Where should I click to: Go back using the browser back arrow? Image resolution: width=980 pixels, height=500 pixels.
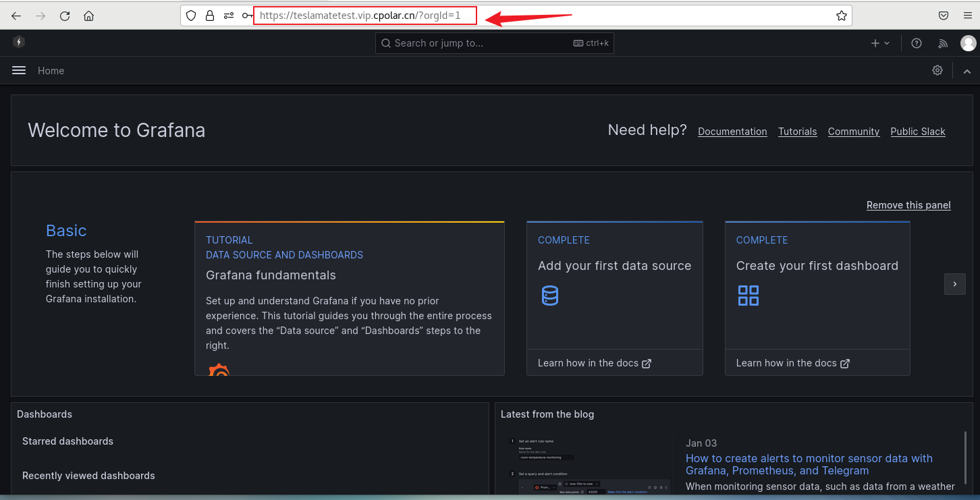tap(16, 16)
